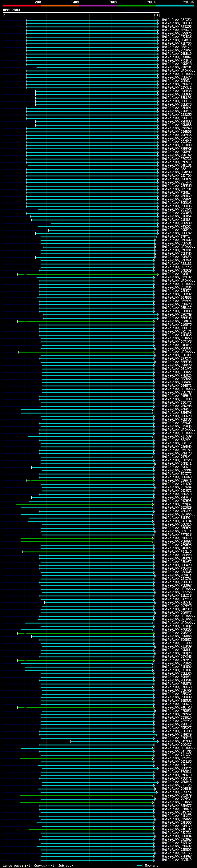Select hit label UniRef100_B8FFD8
197x868 pixels.
tap(176, 362)
